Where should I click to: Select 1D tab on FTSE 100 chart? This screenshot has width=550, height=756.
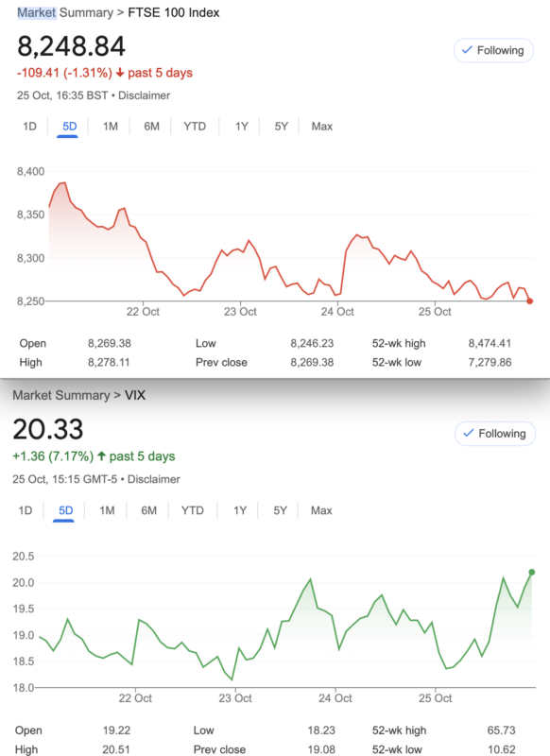point(29,127)
